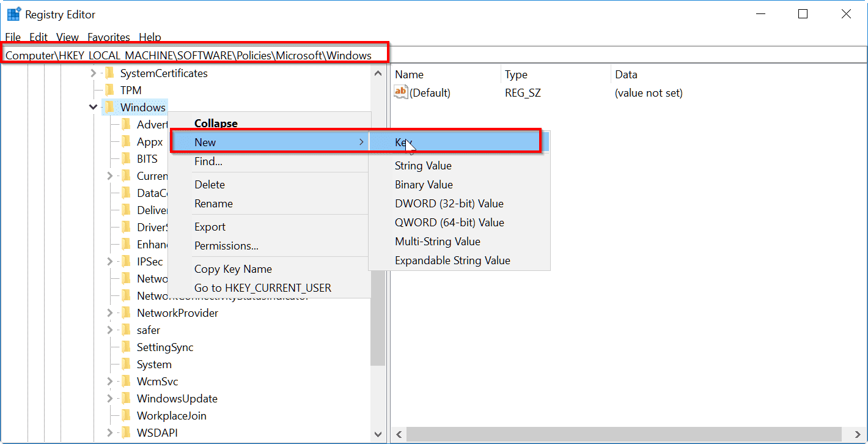Click the NetworkProvider folder icon
This screenshot has width=868, height=444.
(x=127, y=313)
